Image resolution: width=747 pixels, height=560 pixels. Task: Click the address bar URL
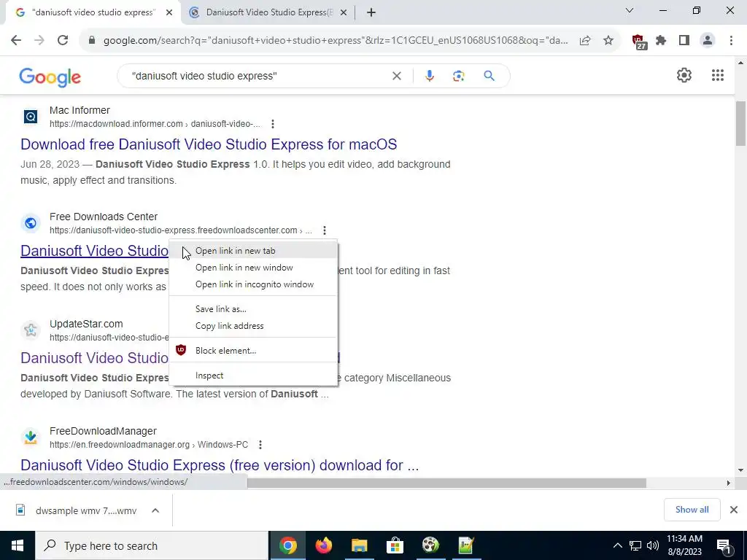[336, 41]
